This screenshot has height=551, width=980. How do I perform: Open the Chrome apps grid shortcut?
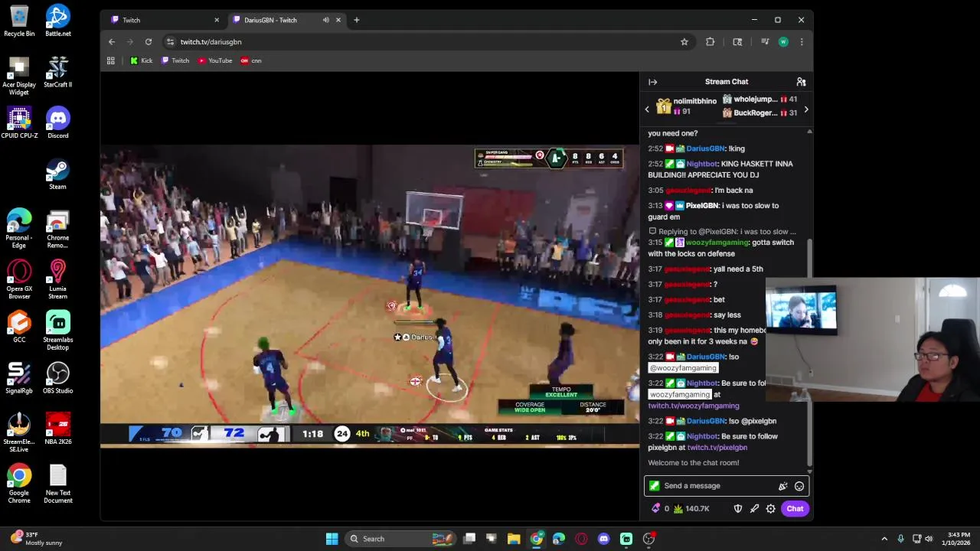click(x=111, y=61)
